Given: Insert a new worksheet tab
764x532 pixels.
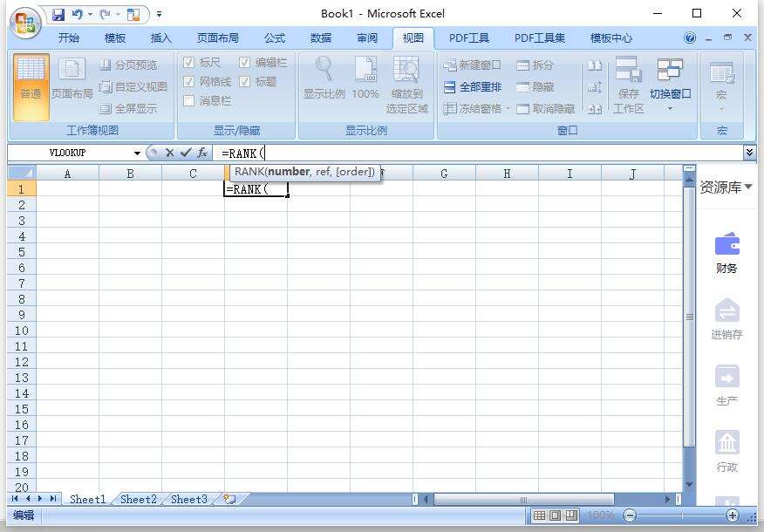Looking at the screenshot, I should coord(229,499).
